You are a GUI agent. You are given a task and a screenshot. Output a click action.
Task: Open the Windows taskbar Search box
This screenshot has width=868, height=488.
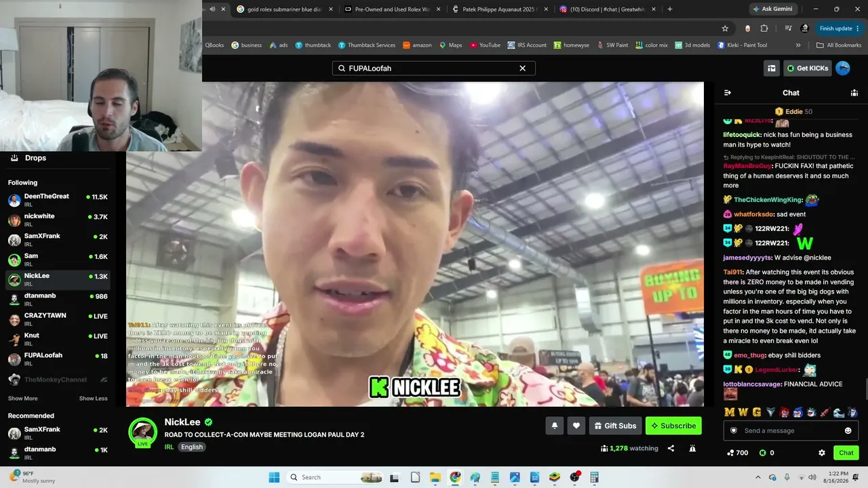click(x=336, y=477)
